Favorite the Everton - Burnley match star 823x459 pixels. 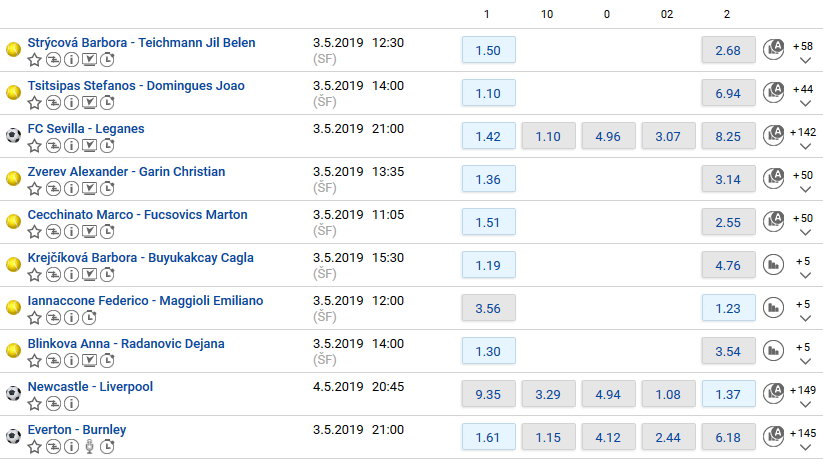[x=35, y=447]
